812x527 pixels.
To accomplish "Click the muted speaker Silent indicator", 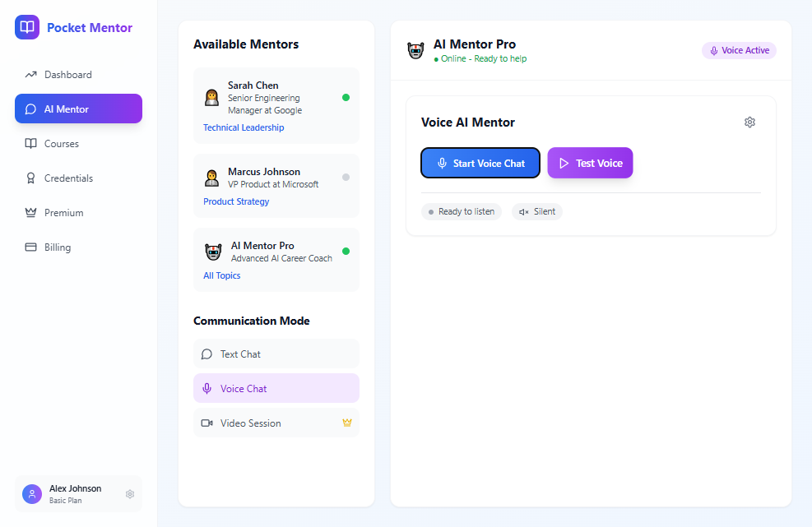I will coord(537,211).
